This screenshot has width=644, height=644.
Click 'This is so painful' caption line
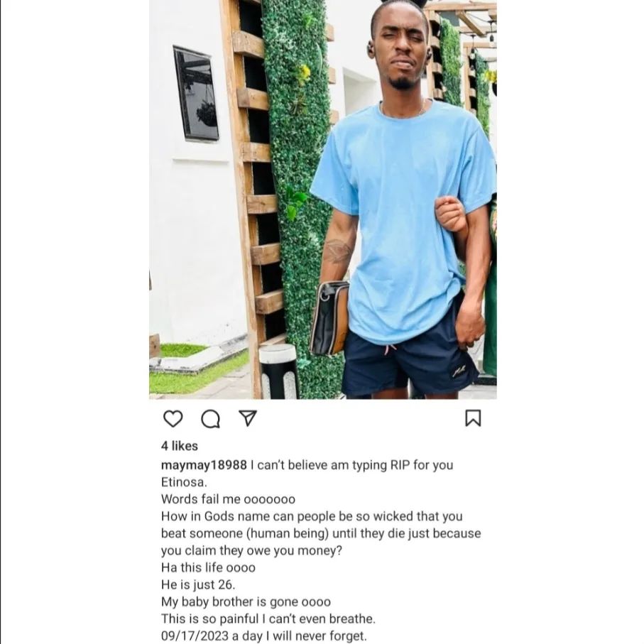pos(268,618)
